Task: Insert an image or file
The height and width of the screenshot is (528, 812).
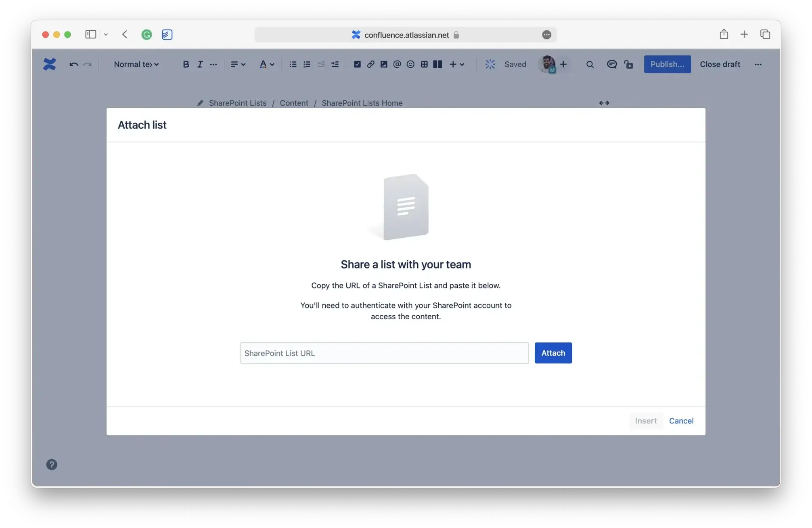Action: pos(384,64)
